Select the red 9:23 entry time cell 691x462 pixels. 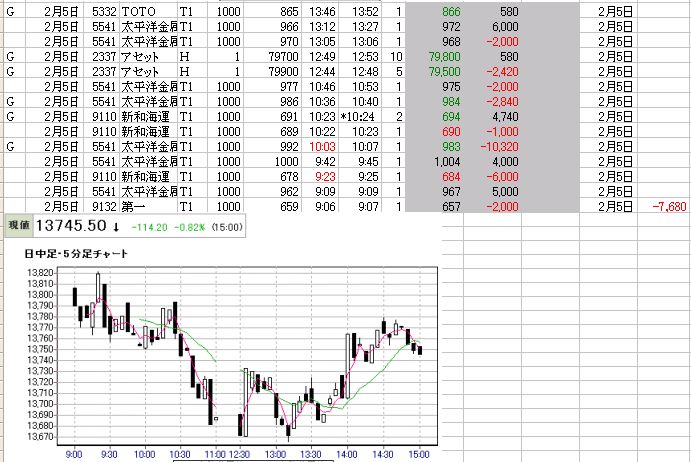coord(325,176)
